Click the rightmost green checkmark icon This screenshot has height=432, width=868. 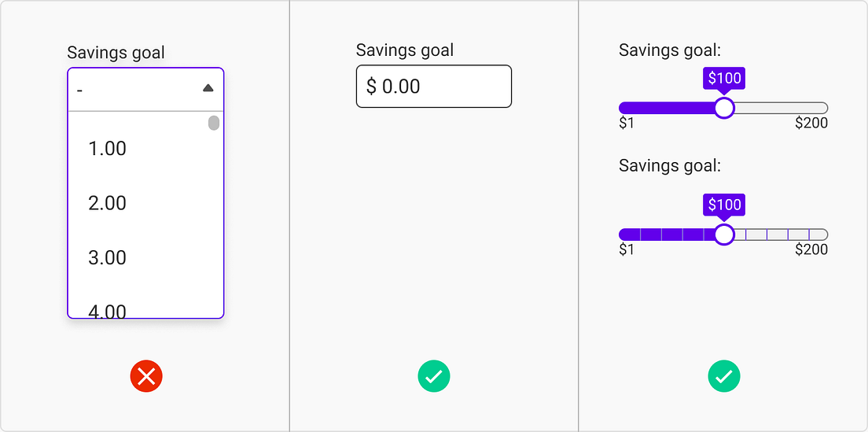coord(724,377)
